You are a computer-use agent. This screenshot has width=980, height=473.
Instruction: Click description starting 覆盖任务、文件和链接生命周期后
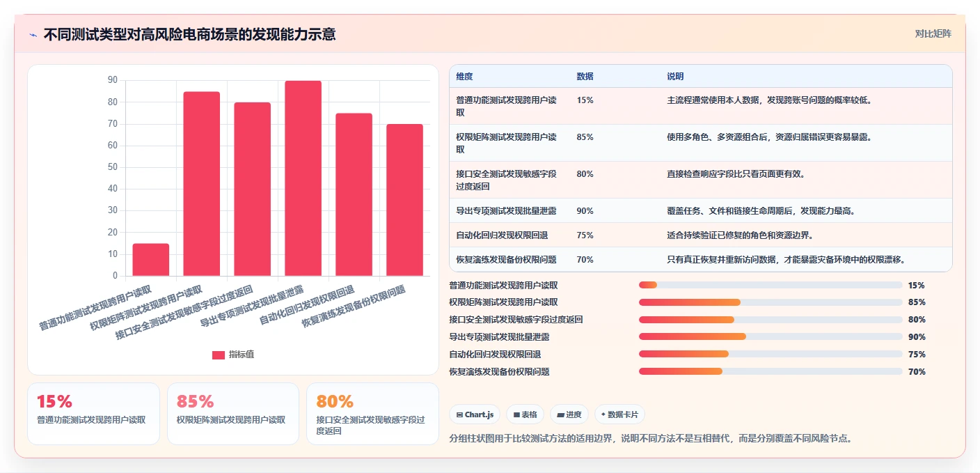tap(761, 211)
